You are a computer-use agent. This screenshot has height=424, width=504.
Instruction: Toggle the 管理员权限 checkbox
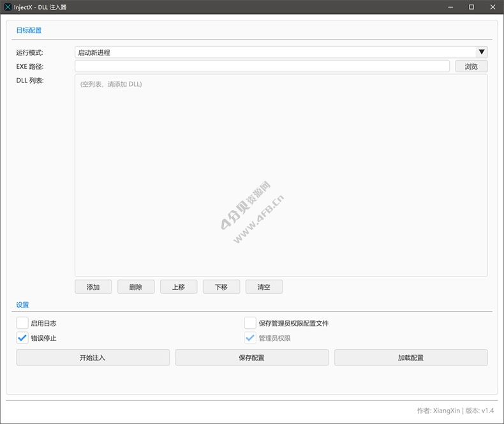250,338
